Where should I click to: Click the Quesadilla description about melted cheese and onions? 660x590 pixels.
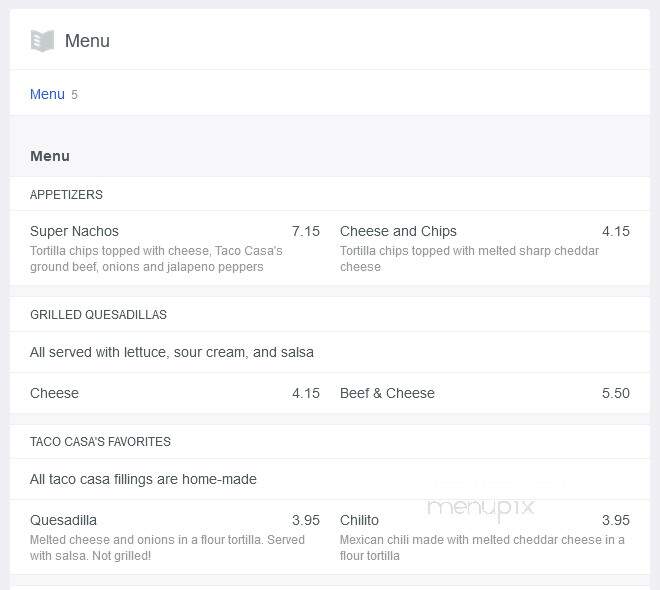(x=167, y=547)
